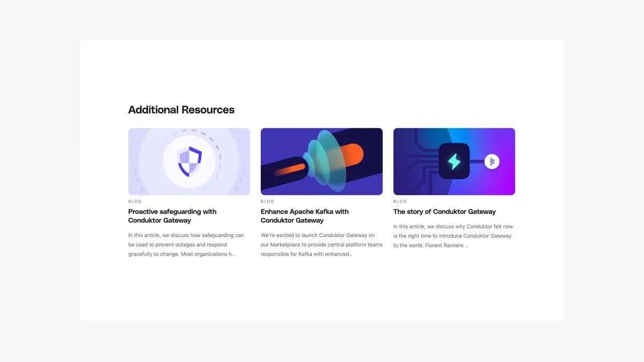Click excerpt beginning 'We're excited to launch Conduktor Gateway'
This screenshot has height=362, width=644.
pos(321,245)
